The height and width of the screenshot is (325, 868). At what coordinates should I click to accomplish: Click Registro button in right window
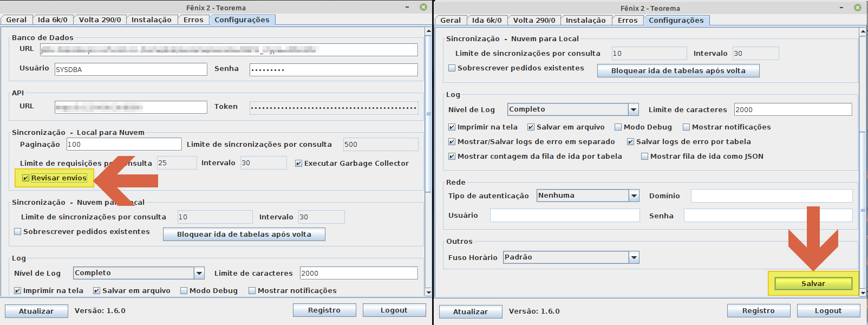tap(759, 310)
